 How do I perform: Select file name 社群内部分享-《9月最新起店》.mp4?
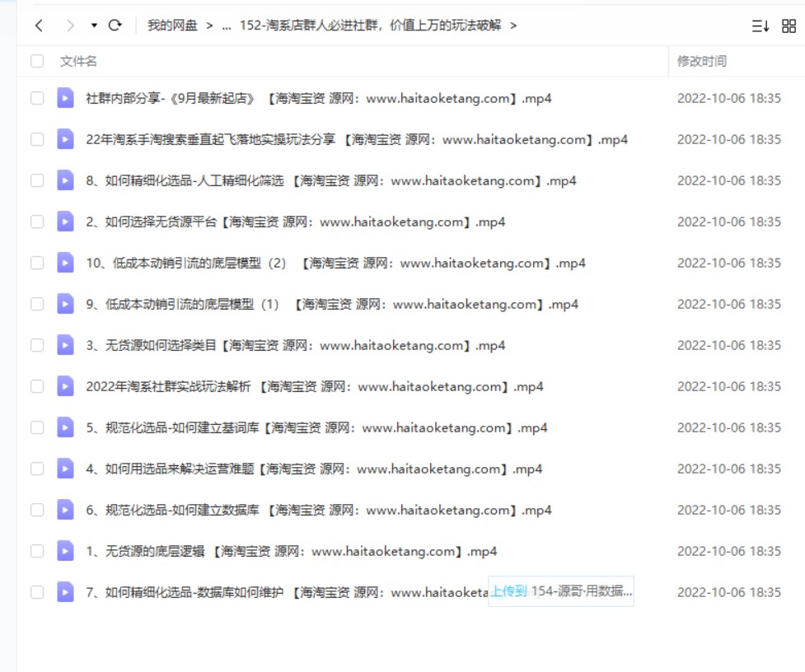318,98
